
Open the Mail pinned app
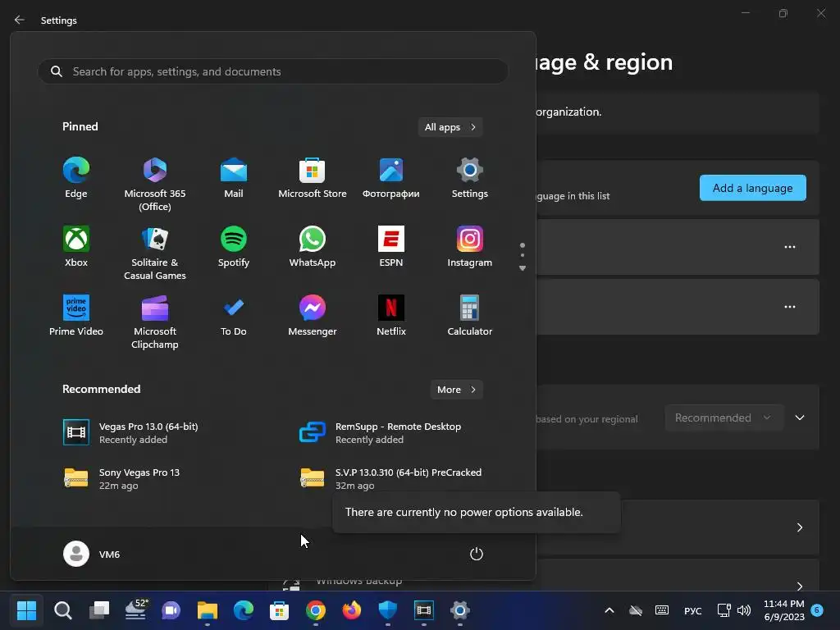[x=234, y=178]
